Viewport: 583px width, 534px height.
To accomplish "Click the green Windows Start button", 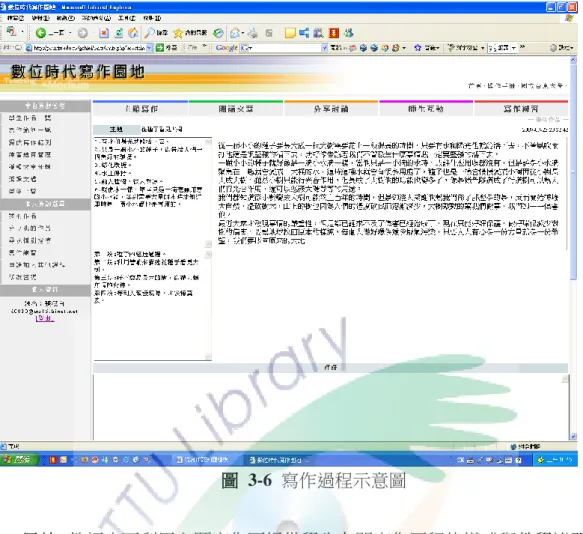I will (x=19, y=460).
